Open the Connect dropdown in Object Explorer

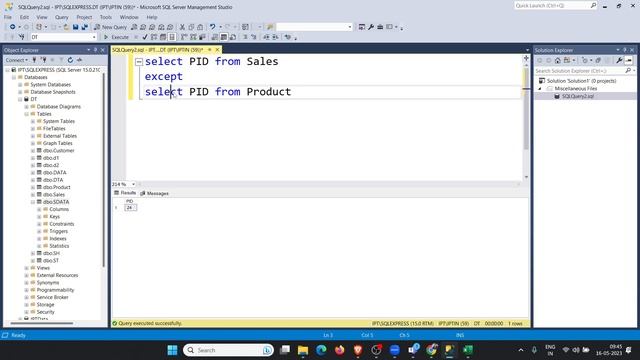pos(16,60)
